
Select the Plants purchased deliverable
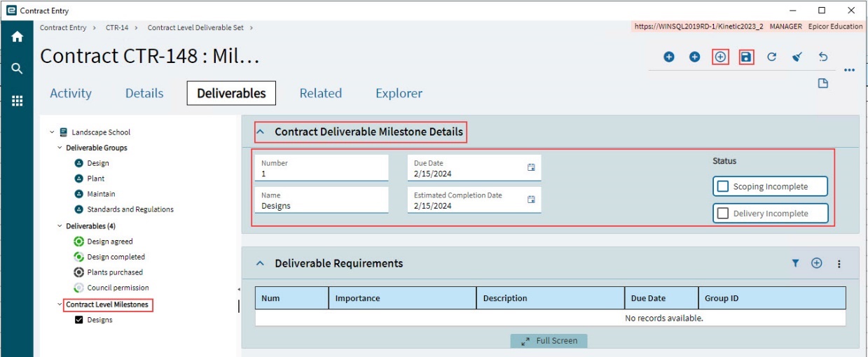[x=115, y=272]
